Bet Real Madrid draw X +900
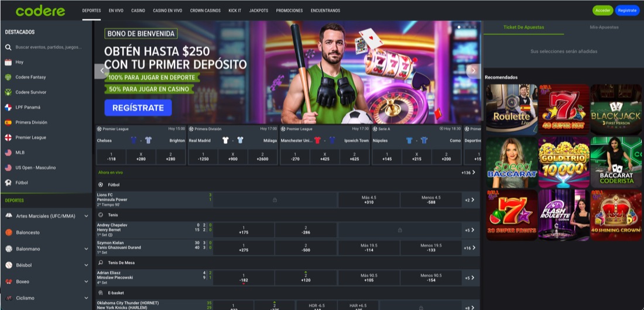Viewport: 644px width, 310px height. 233,157
